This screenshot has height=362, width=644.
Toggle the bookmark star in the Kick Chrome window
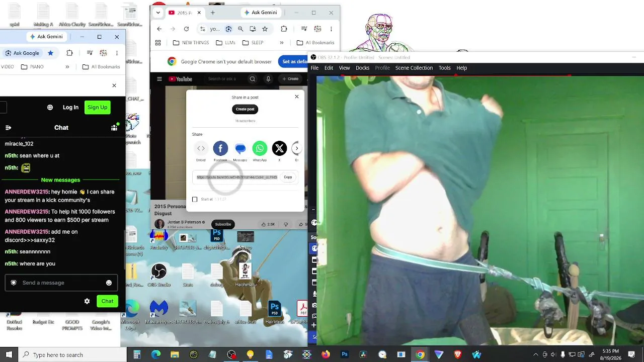tap(50, 53)
